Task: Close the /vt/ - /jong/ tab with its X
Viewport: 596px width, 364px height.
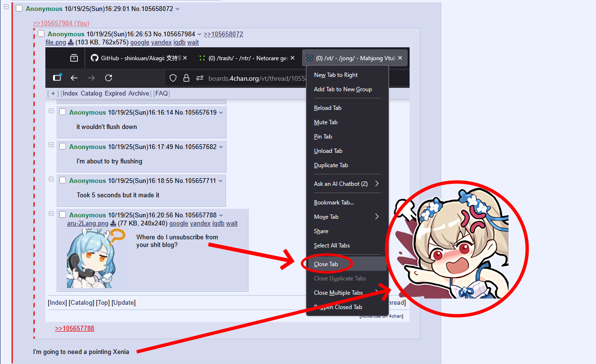Action: [x=400, y=58]
